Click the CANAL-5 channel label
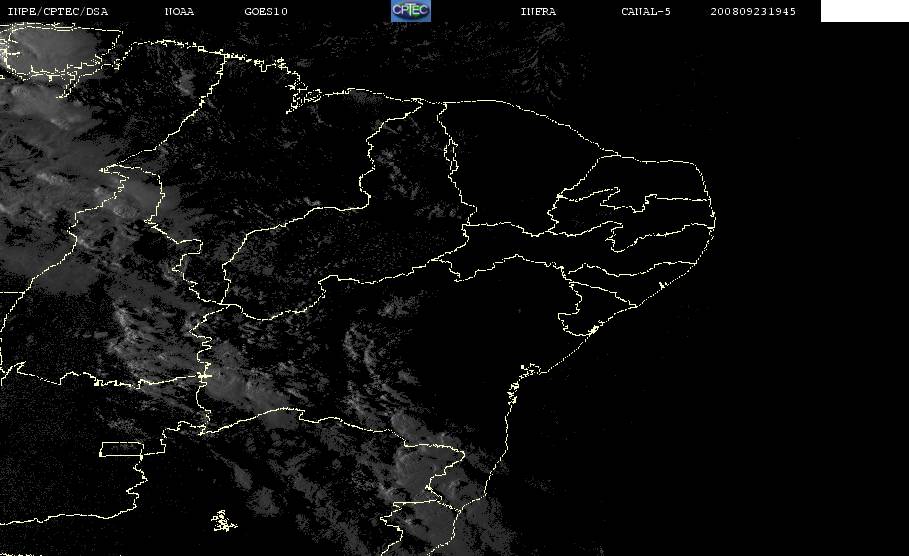The image size is (909, 556). tap(646, 11)
